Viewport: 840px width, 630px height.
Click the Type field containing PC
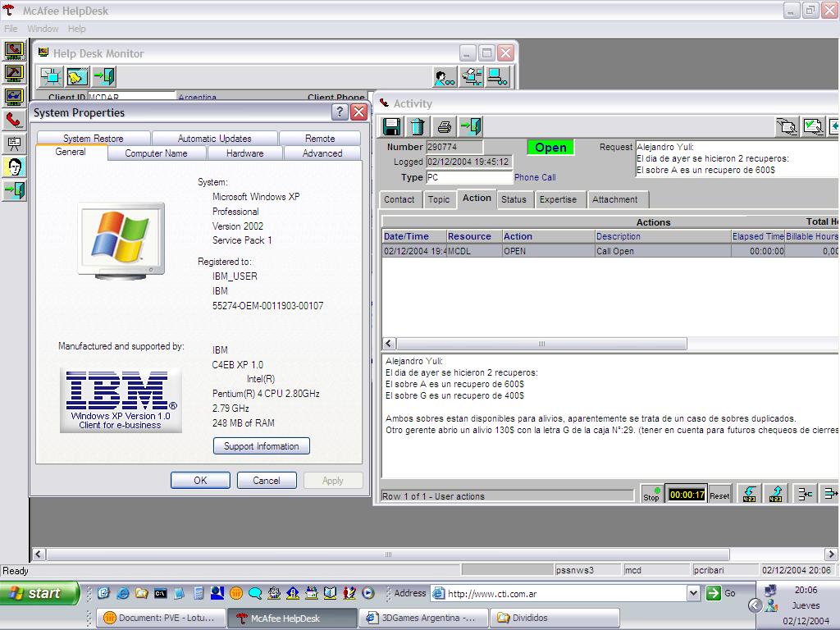point(469,177)
